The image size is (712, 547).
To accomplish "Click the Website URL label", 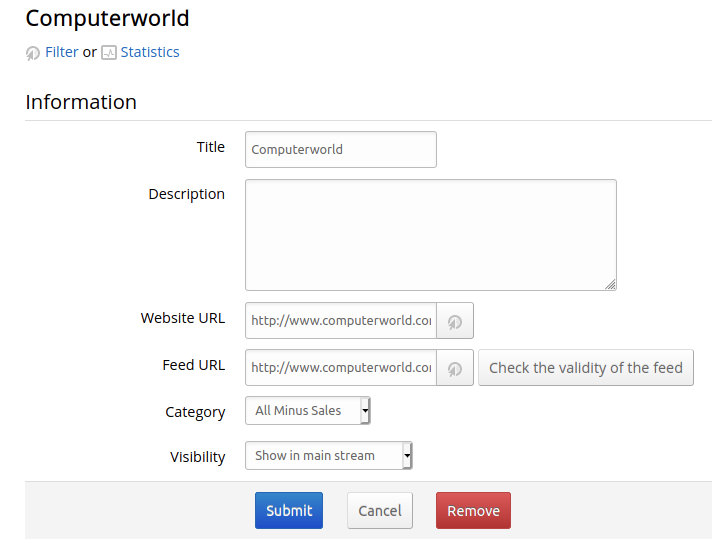I will (x=183, y=318).
